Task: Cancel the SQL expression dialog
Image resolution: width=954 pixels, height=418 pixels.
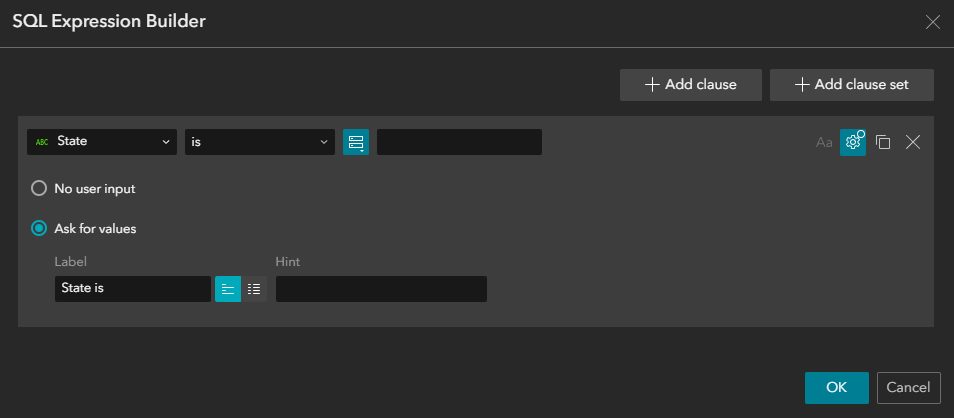Action: (908, 388)
